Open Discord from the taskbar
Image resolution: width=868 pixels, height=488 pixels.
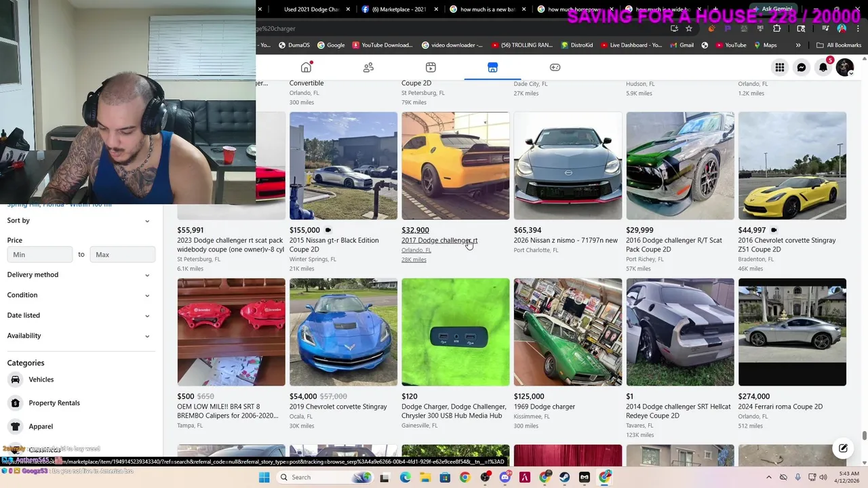(505, 477)
